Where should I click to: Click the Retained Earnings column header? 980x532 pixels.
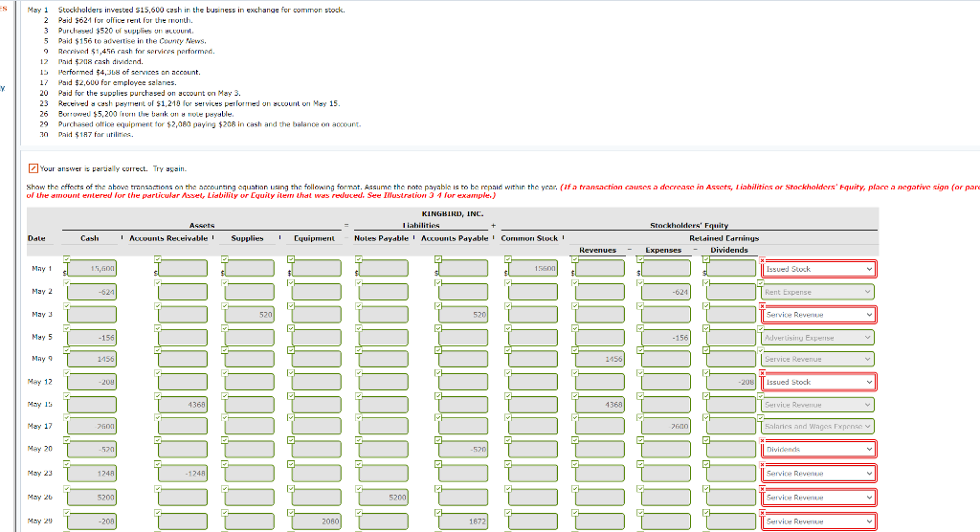click(x=724, y=238)
